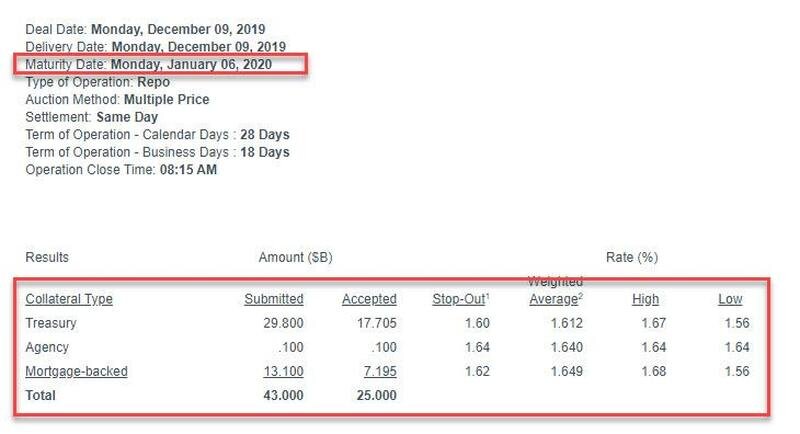Click the Auction Method Multiple Price text
The width and height of the screenshot is (800, 434).
pos(117,99)
